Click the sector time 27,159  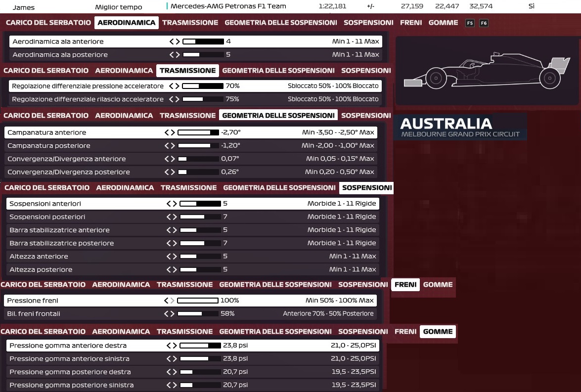(412, 6)
